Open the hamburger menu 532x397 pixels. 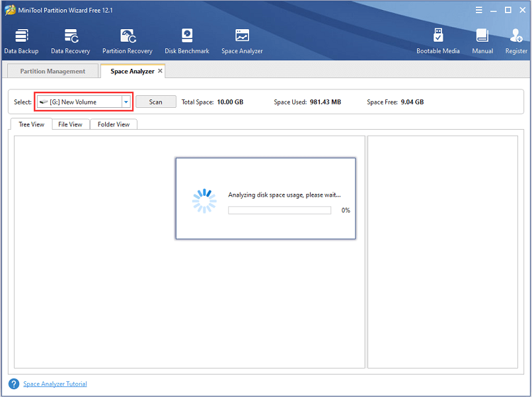(x=478, y=10)
